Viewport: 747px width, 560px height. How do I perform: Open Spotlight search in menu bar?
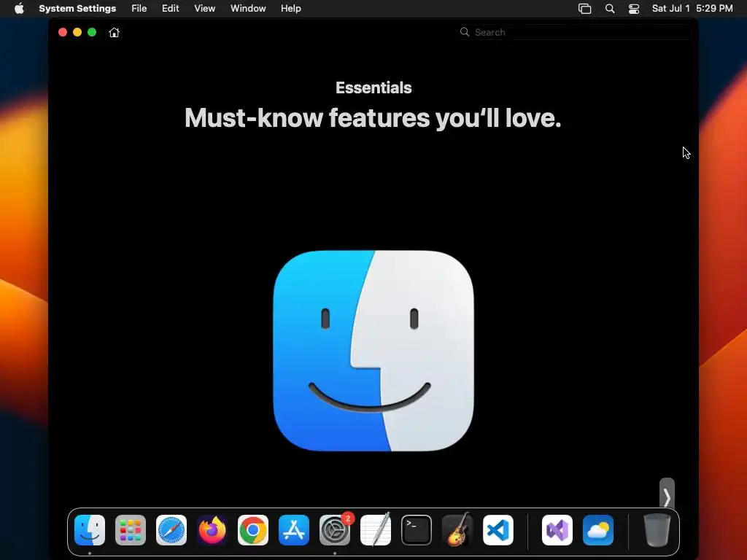[x=610, y=9]
